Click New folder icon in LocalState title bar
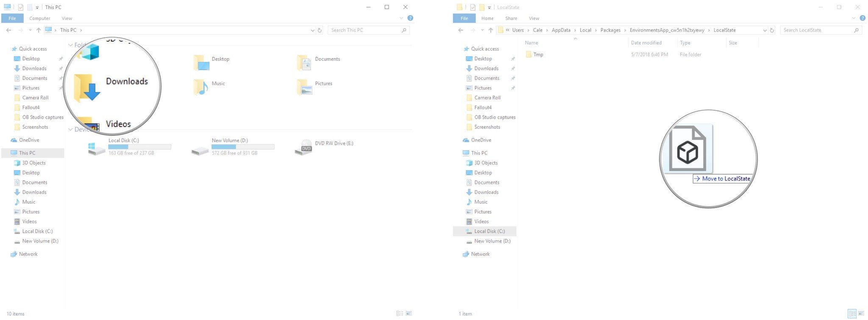Image resolution: width=868 pixels, height=320 pixels. click(x=482, y=7)
